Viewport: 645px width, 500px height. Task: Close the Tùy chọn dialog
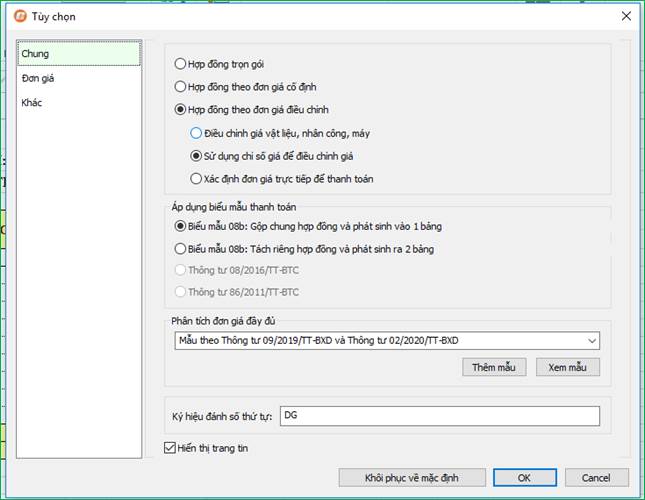coord(625,16)
